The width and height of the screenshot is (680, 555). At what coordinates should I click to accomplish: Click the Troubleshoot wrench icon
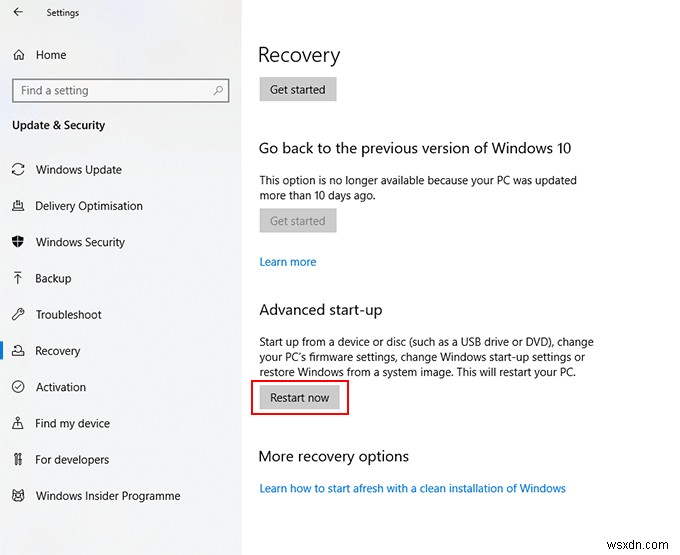pyautogui.click(x=18, y=314)
